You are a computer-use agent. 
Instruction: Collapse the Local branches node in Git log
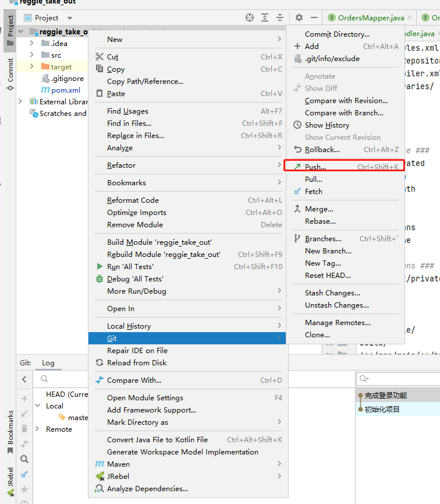tap(38, 406)
